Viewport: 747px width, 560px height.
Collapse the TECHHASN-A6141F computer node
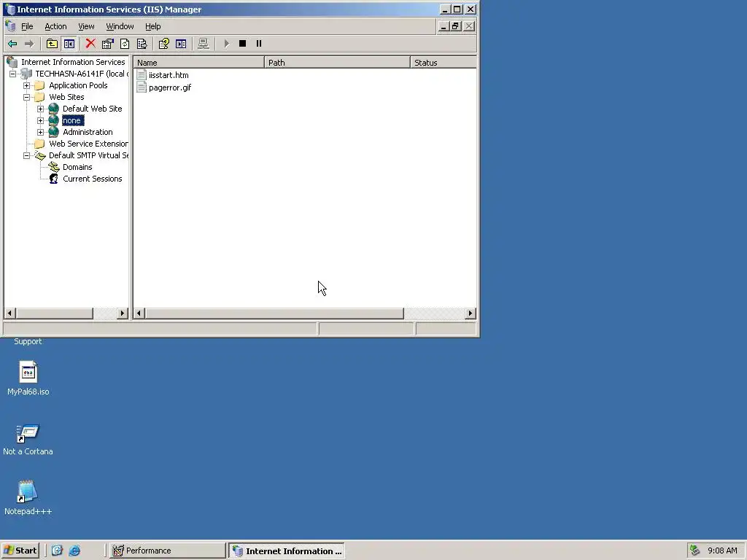point(13,74)
